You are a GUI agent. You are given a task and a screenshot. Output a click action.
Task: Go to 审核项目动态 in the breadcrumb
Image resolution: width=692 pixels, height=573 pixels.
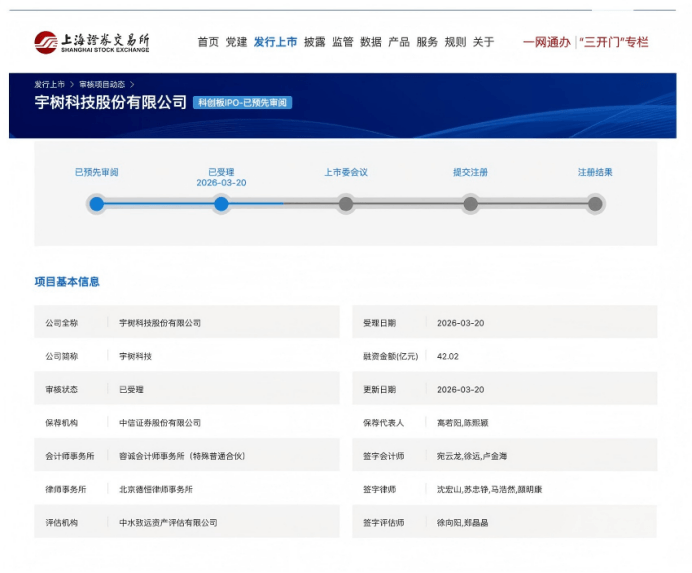point(101,85)
